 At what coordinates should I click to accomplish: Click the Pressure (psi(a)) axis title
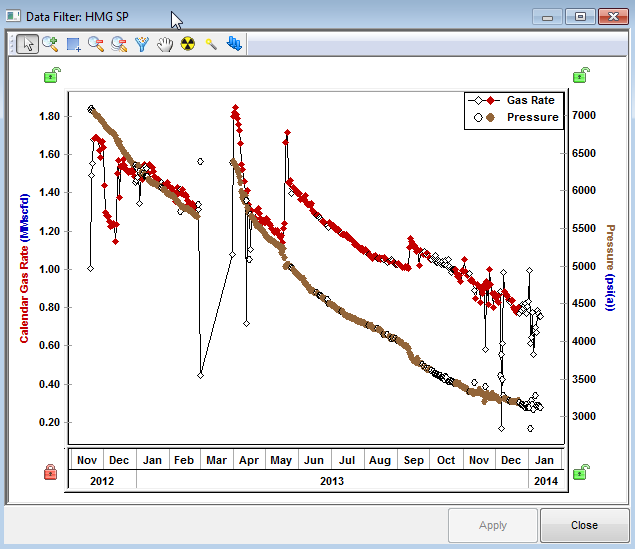pos(610,268)
